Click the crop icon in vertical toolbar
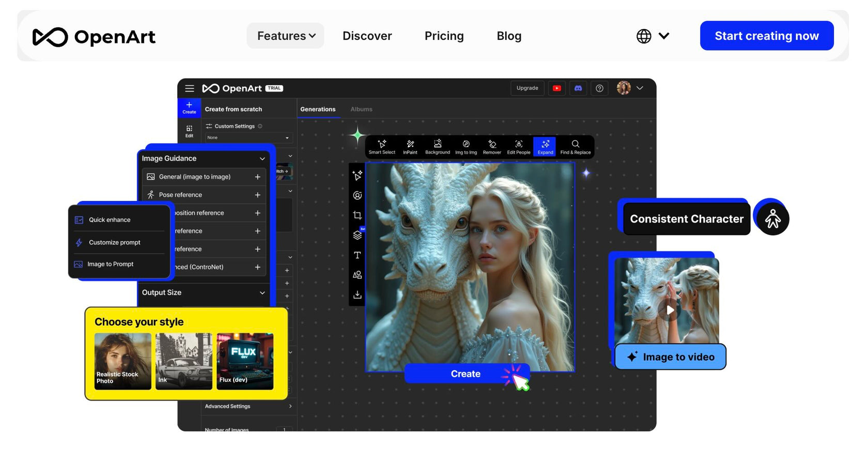The width and height of the screenshot is (868, 449). coord(357,215)
